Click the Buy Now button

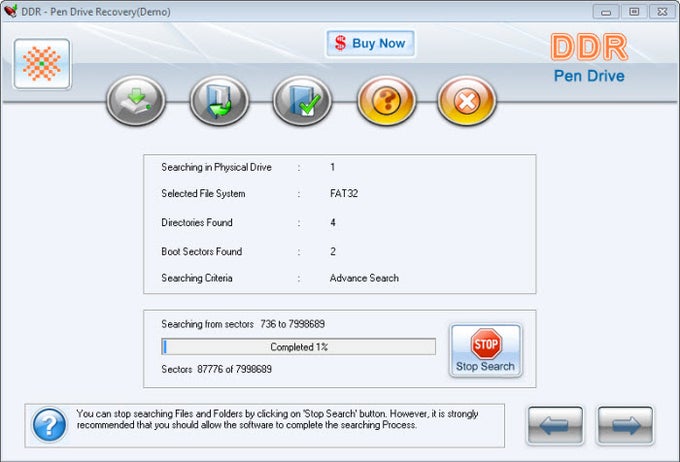[370, 43]
